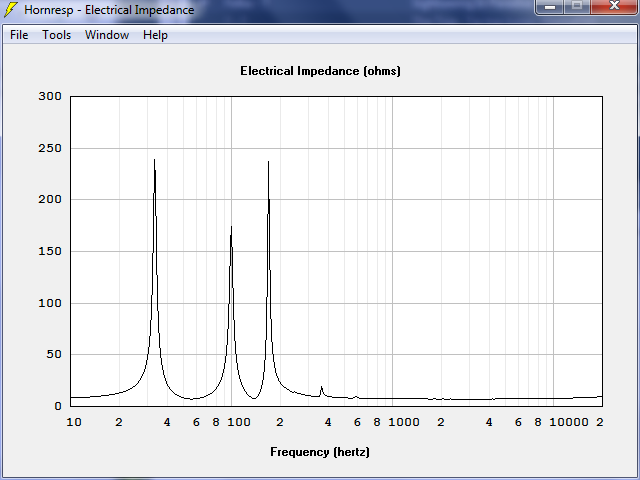The height and width of the screenshot is (480, 640).
Task: Click the 250 value on the y-axis
Action: pyautogui.click(x=50, y=148)
